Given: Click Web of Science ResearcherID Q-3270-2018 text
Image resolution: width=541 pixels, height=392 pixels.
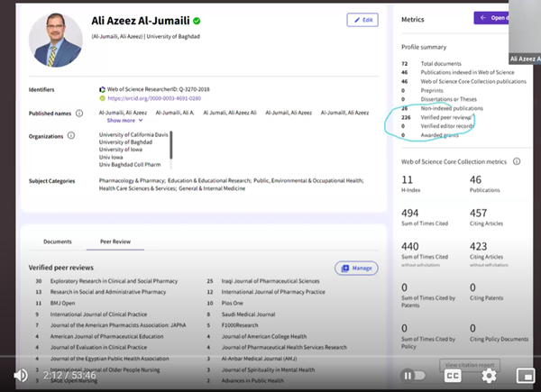Looking at the screenshot, I should coord(159,89).
